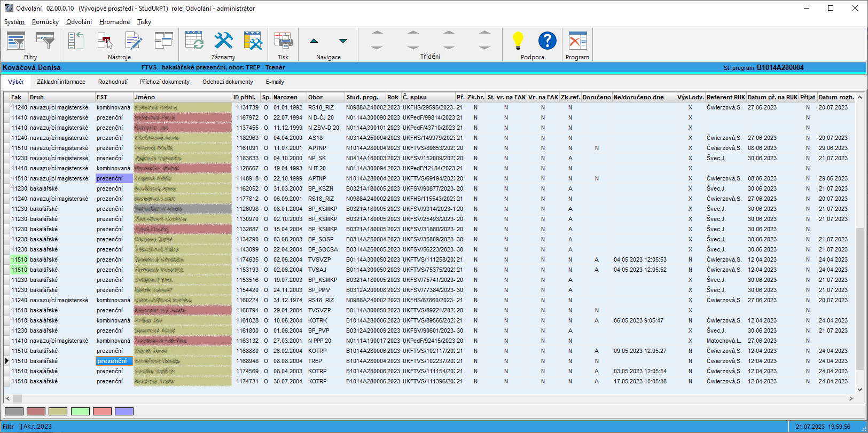The image size is (868, 433).
Task: Click the light green color legend swatch
Action: (x=80, y=411)
